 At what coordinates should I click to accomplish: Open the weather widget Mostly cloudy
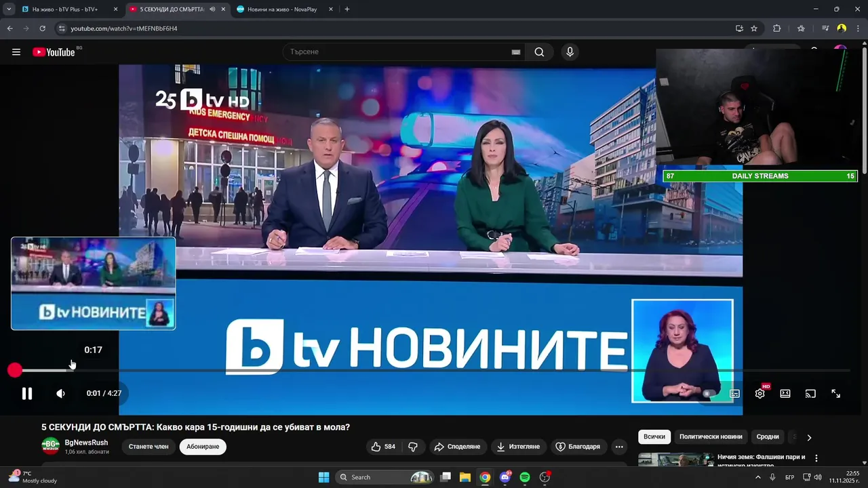pos(32,477)
